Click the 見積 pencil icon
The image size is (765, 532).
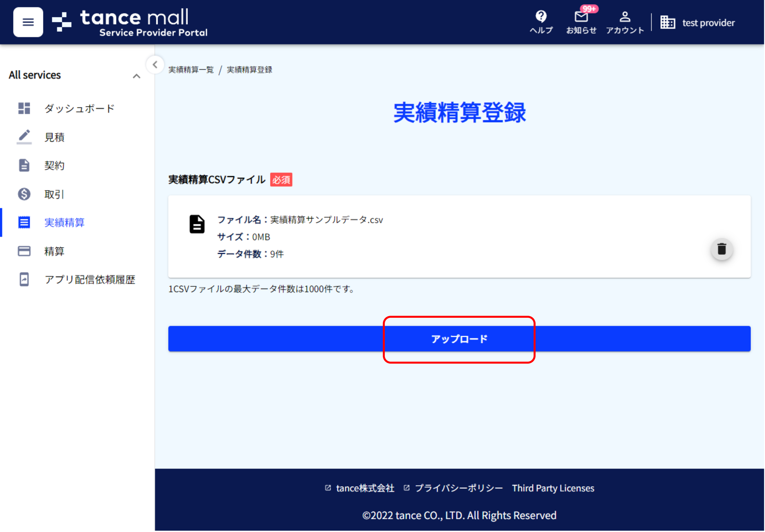point(24,137)
